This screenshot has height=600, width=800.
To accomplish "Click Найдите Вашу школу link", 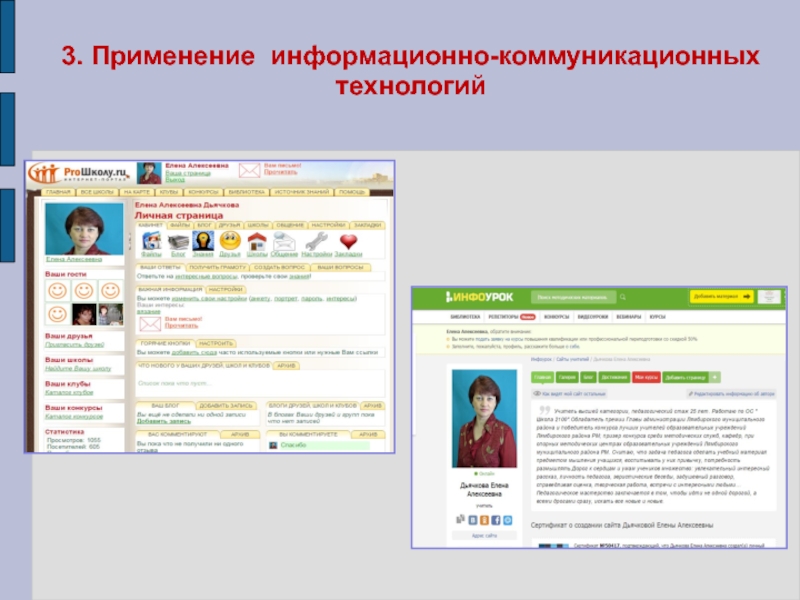I will click(x=78, y=369).
